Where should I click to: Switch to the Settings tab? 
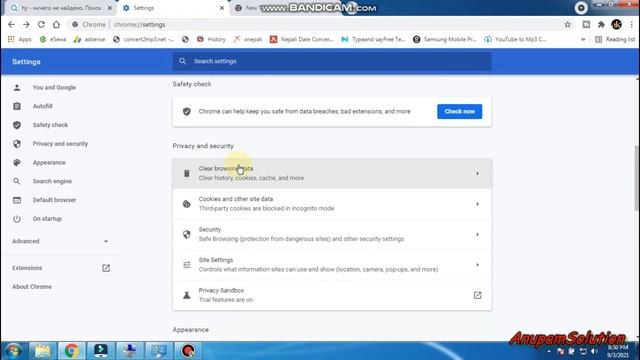(173, 8)
